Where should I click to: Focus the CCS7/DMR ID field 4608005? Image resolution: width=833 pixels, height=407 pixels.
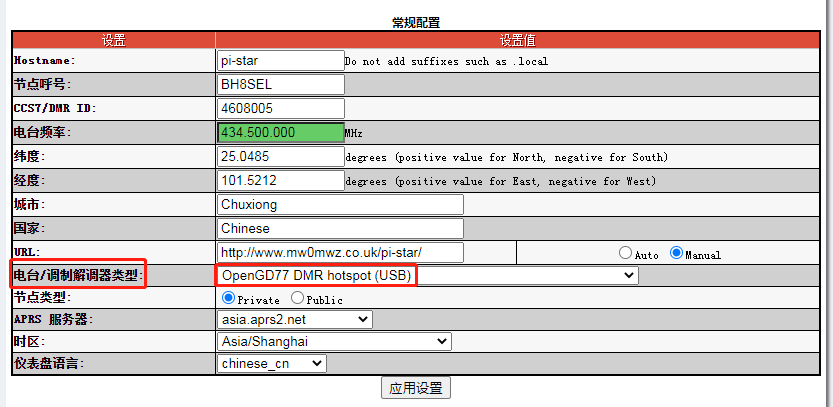point(280,108)
